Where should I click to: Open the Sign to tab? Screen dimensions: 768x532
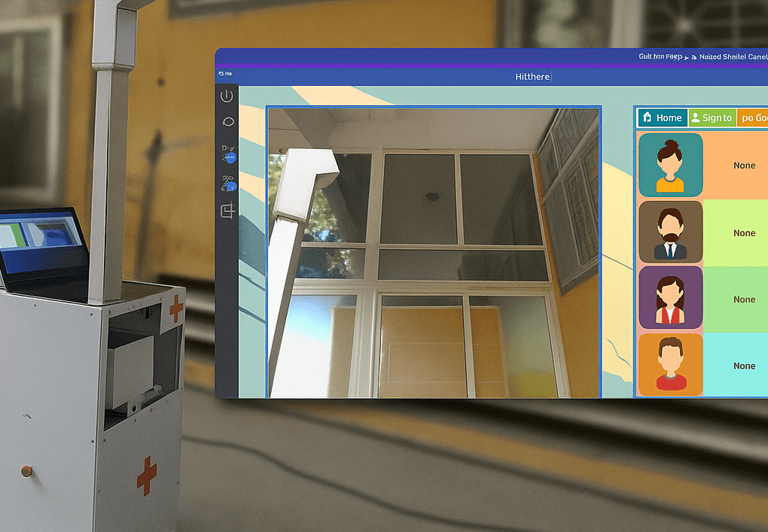712,117
